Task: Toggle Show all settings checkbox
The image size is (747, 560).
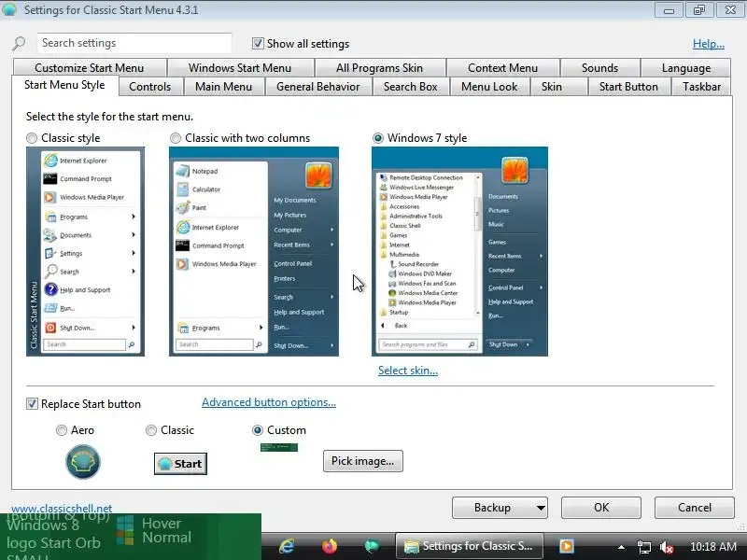Action: tap(258, 43)
